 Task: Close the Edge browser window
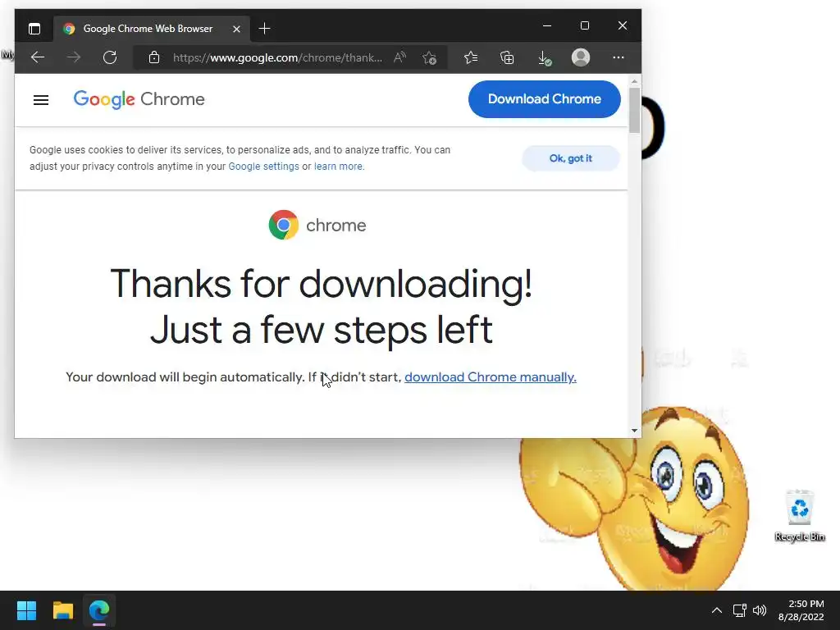[x=623, y=25]
